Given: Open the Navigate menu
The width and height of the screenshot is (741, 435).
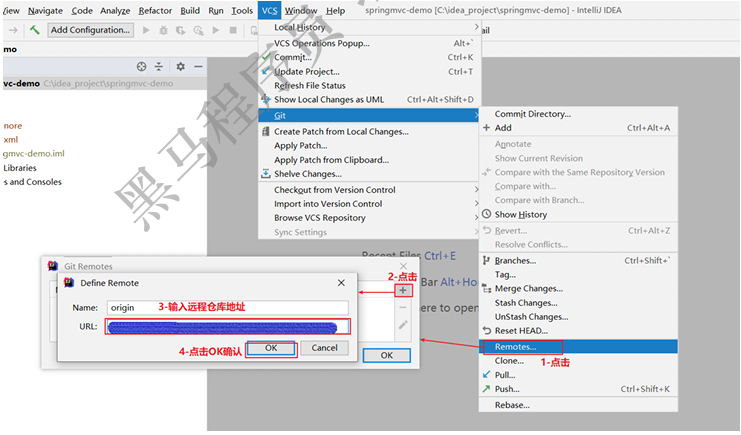Looking at the screenshot, I should [x=45, y=10].
